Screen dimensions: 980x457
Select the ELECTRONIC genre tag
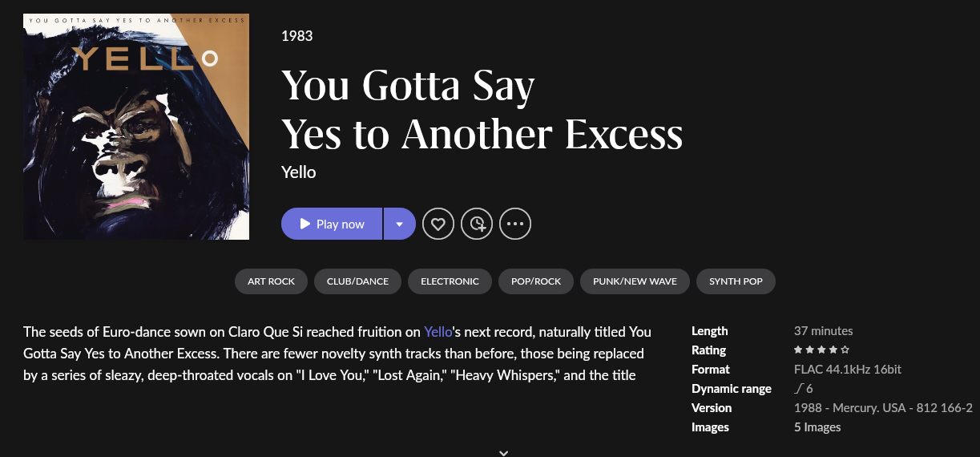pyautogui.click(x=450, y=281)
